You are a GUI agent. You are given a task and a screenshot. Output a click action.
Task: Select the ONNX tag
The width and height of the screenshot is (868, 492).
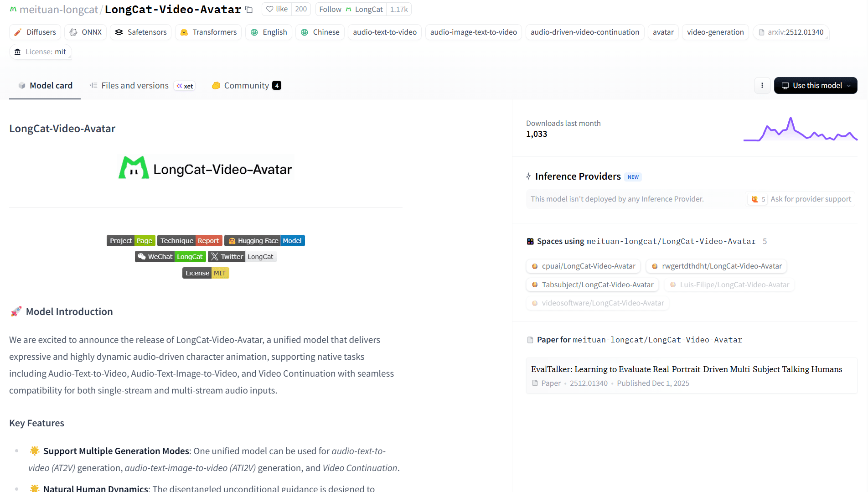[86, 32]
